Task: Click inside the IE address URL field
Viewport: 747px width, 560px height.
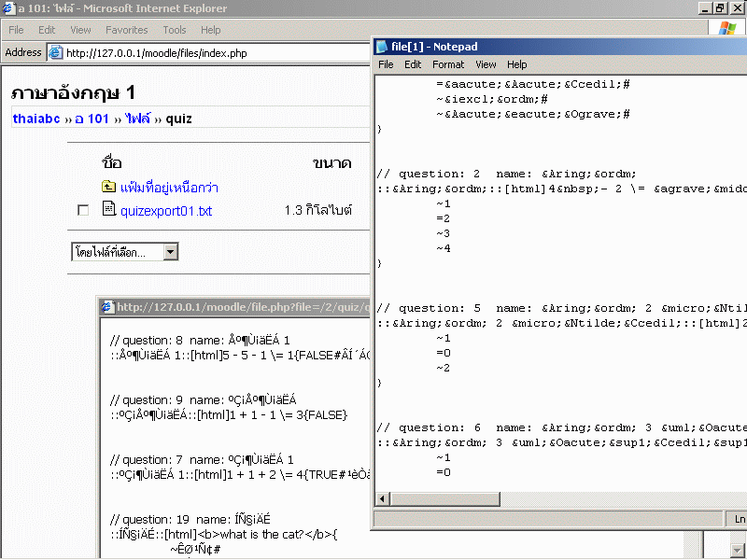Action: pyautogui.click(x=205, y=53)
